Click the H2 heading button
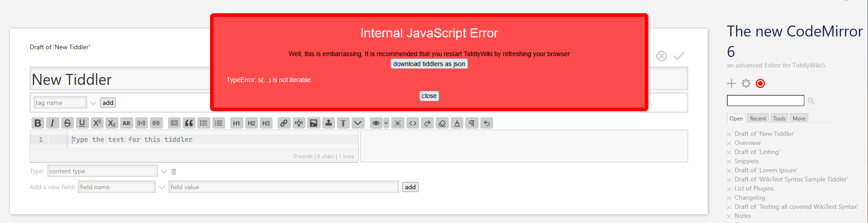Screen dimensions: 868x223 [251, 123]
